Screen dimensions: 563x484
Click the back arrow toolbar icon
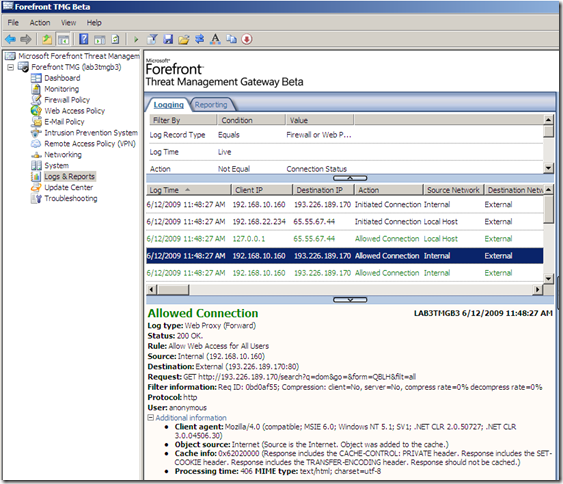tap(10, 39)
